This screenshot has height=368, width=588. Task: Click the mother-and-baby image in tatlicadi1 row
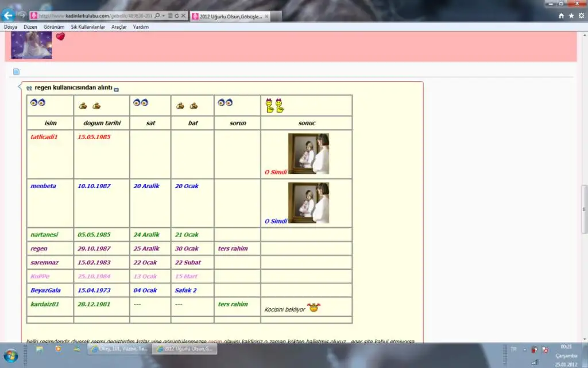click(x=308, y=154)
